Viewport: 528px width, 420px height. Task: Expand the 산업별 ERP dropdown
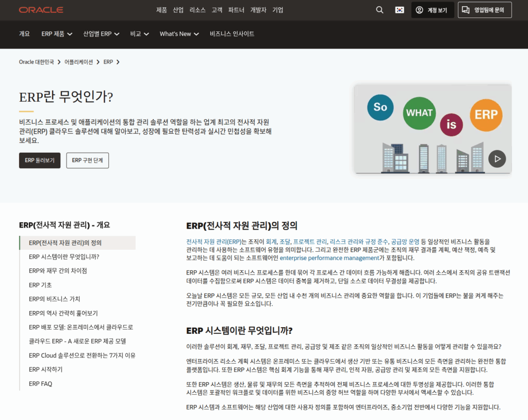click(97, 34)
